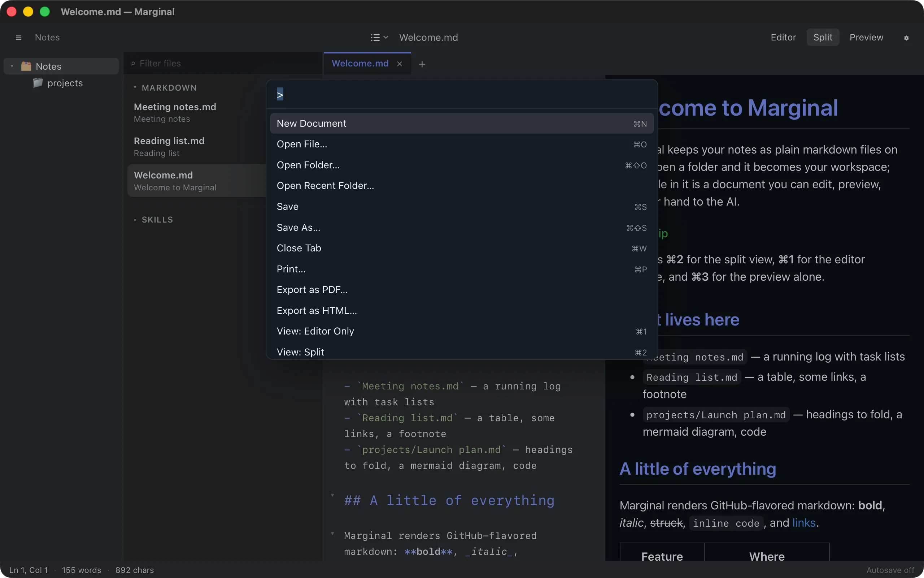Collapse the MARKDOWN section
Viewport: 924px width, 578px height.
(135, 87)
